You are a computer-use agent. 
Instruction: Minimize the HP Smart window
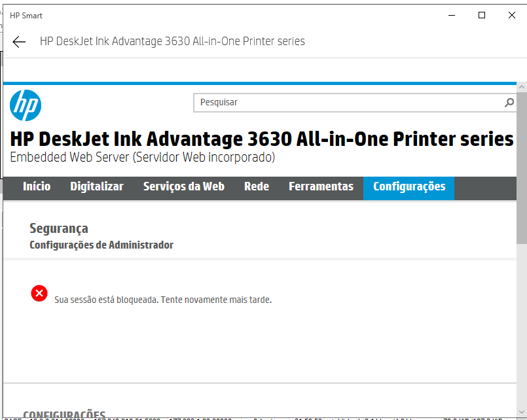(450, 15)
